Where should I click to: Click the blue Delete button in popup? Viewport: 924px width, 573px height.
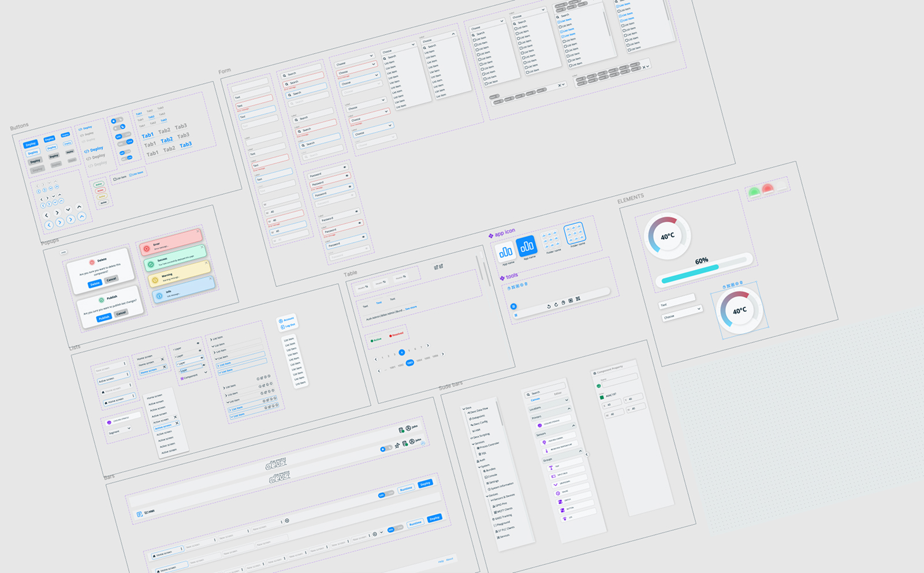click(x=95, y=284)
